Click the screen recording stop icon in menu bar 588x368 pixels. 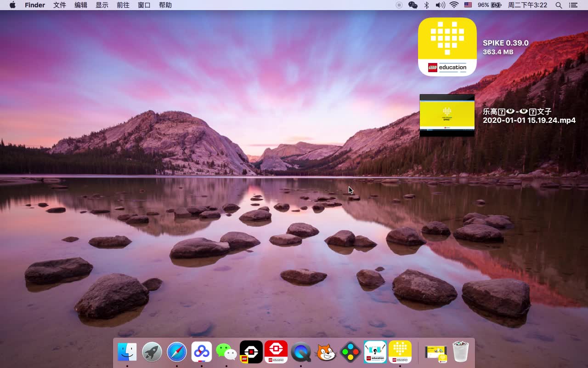[399, 5]
